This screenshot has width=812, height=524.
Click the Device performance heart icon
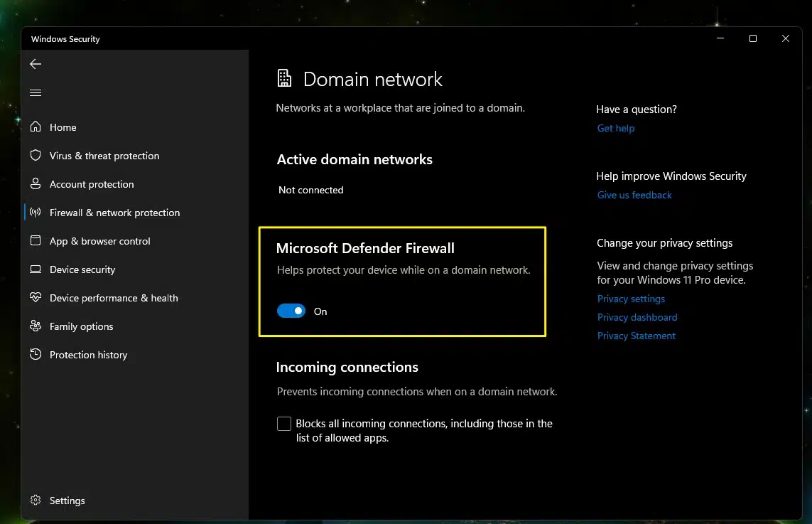click(36, 297)
